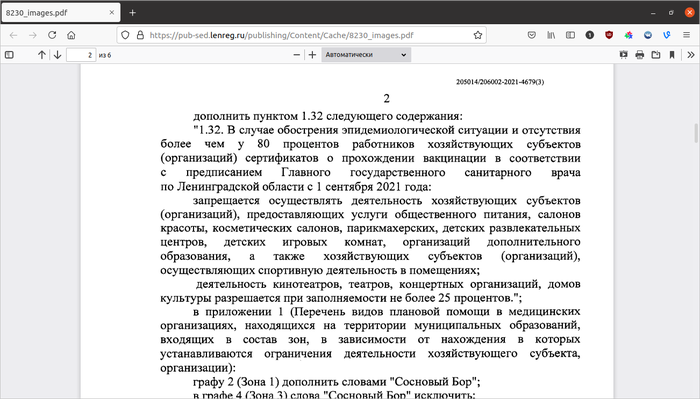This screenshot has height=399, width=700.
Task: Restore the browser window size
Action: [671, 12]
